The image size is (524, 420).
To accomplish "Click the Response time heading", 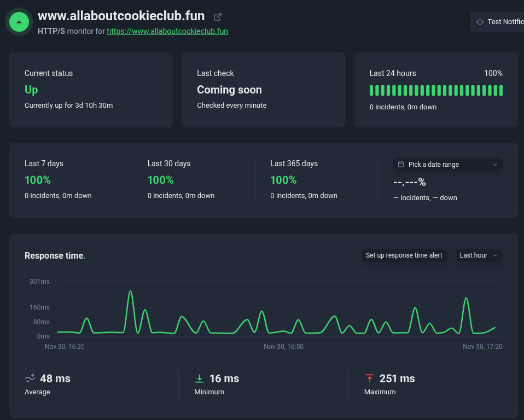I will 54,255.
